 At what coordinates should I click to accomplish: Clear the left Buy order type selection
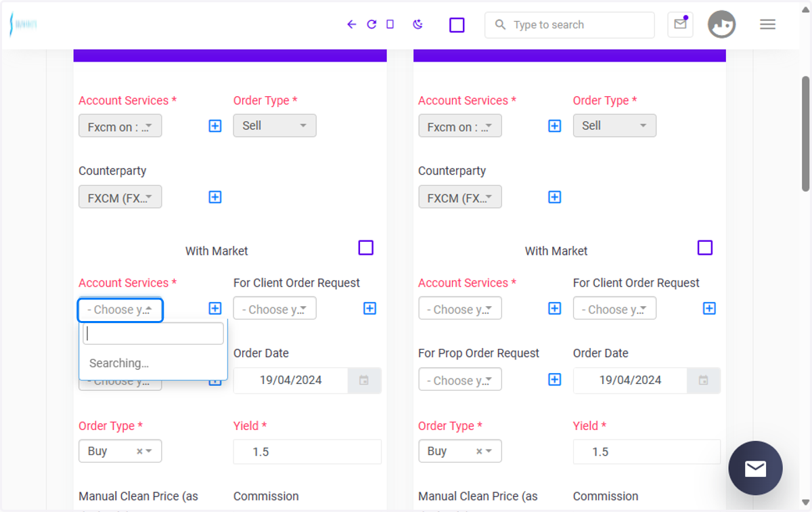[x=139, y=451]
